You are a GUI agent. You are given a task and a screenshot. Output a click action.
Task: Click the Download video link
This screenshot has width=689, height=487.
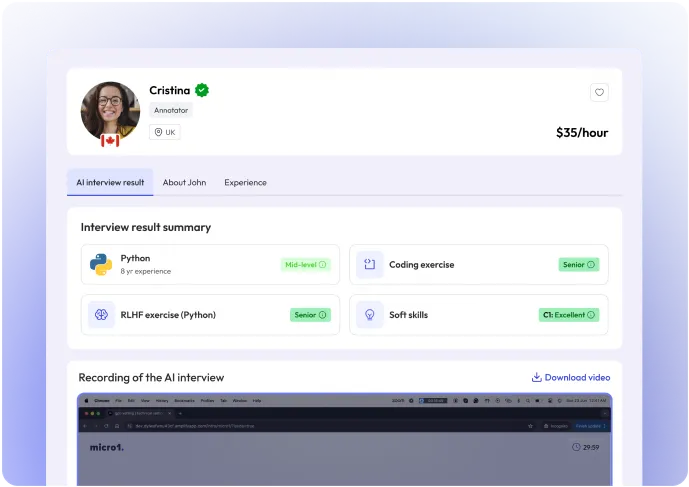click(x=571, y=378)
